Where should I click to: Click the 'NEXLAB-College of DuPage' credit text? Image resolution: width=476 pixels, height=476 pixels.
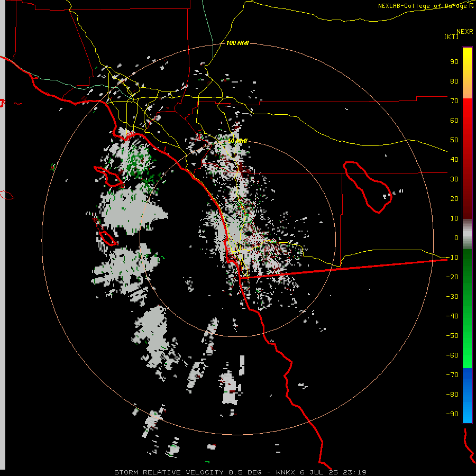(x=423, y=6)
